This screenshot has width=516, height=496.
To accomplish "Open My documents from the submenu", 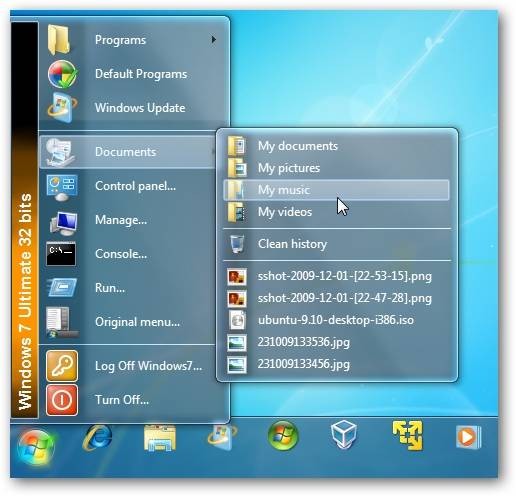I will (298, 146).
